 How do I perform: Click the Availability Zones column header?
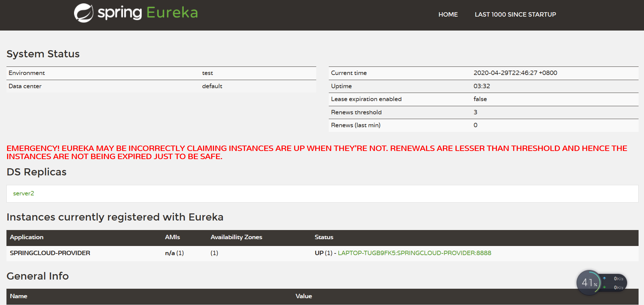pyautogui.click(x=236, y=237)
